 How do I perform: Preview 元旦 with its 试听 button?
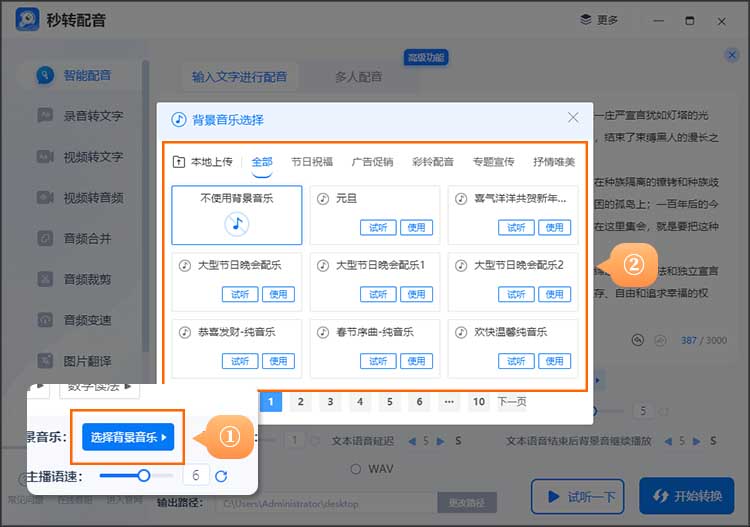coord(378,228)
